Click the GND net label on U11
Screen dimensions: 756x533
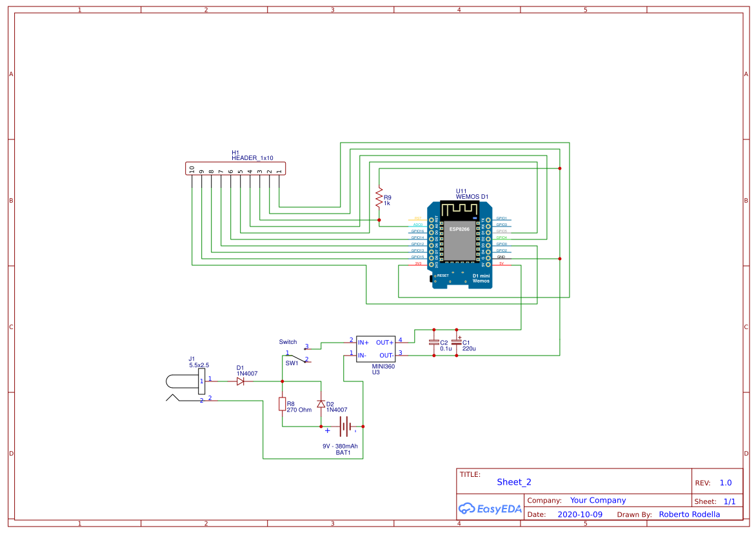point(502,256)
